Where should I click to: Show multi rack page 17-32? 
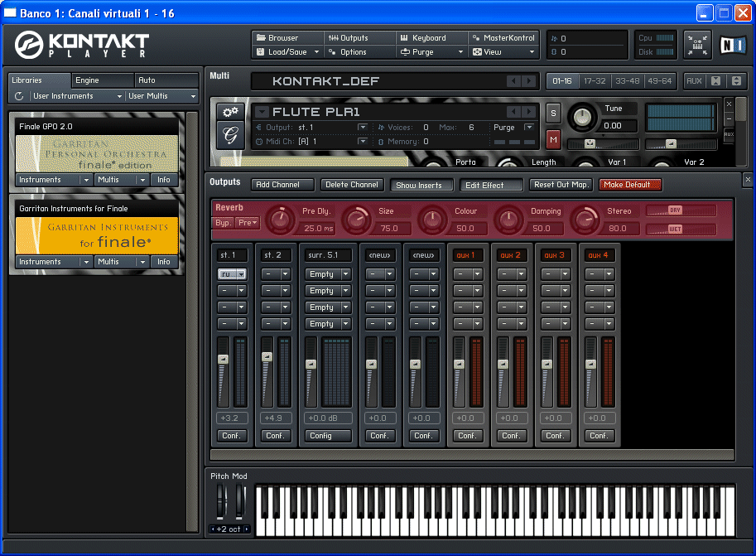tap(595, 81)
